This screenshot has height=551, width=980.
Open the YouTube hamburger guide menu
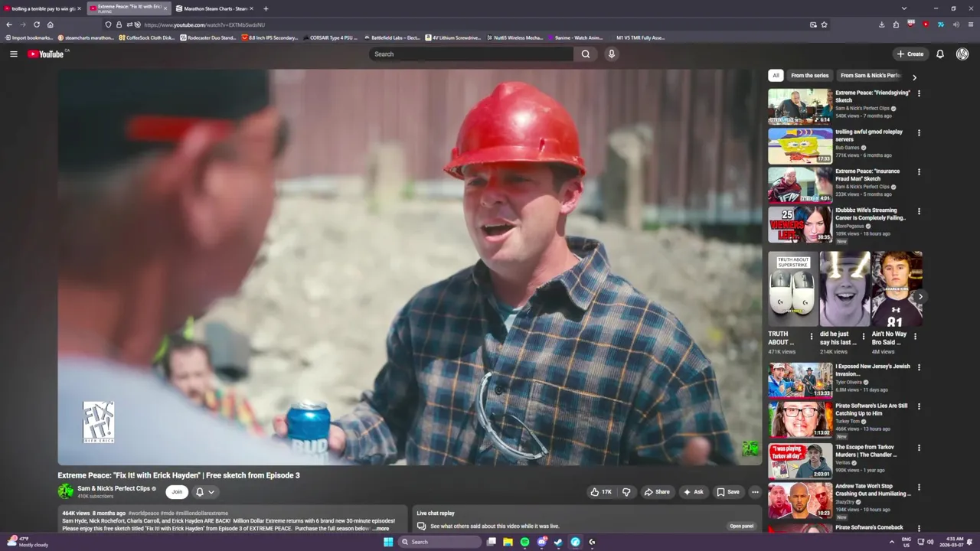(x=13, y=54)
